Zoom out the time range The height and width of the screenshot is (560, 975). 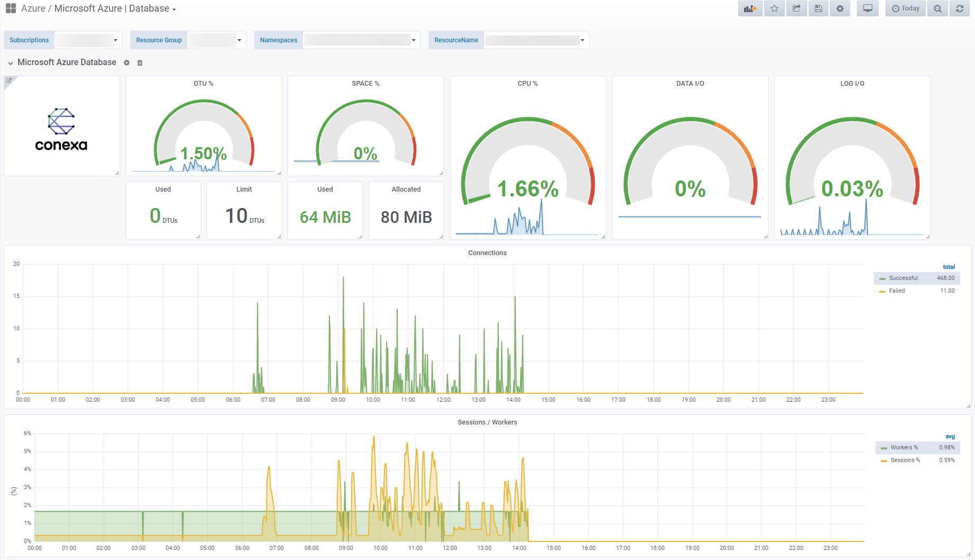(x=937, y=8)
